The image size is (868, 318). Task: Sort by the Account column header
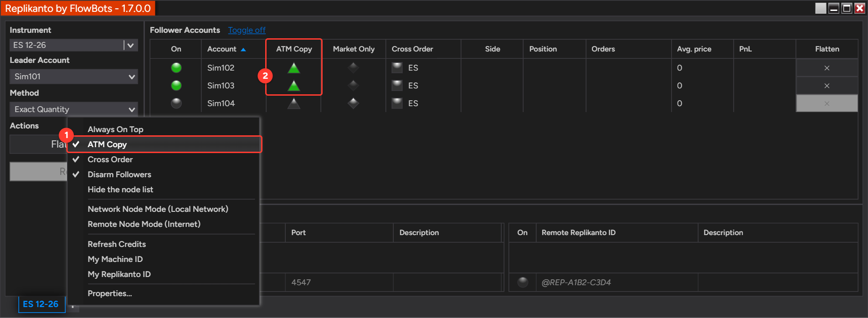point(233,49)
